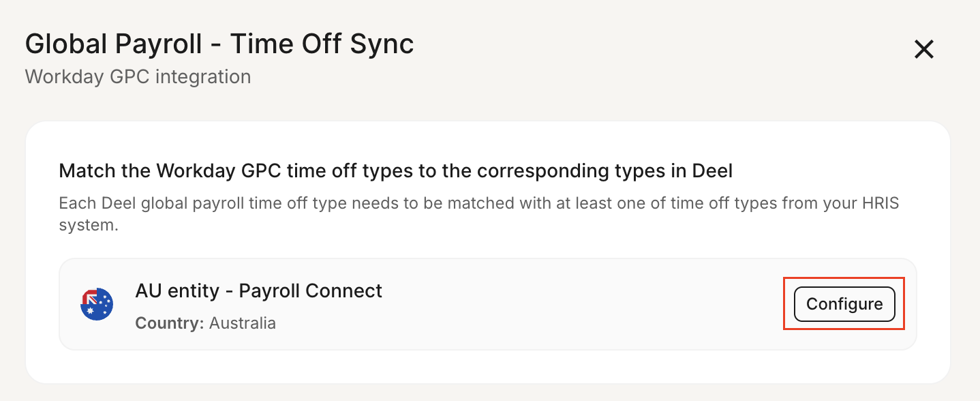
Task: Click the Workday GPC integration subtitle
Action: pos(138,76)
